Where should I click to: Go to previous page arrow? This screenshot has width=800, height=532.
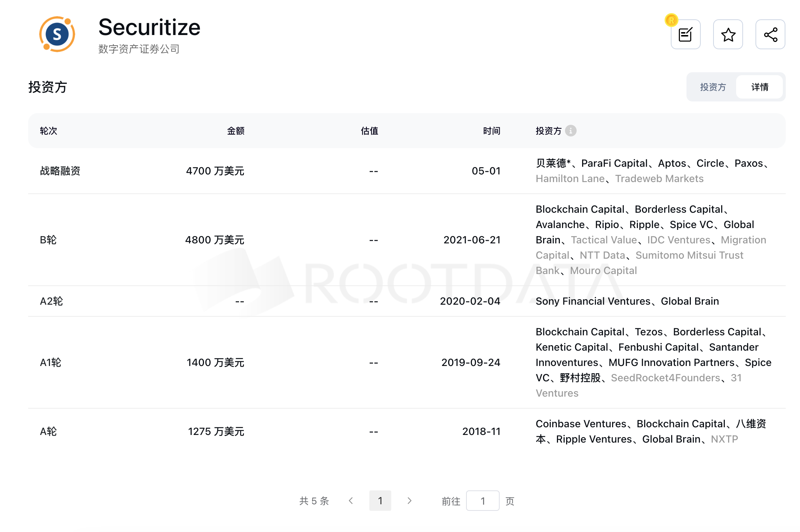pyautogui.click(x=351, y=501)
